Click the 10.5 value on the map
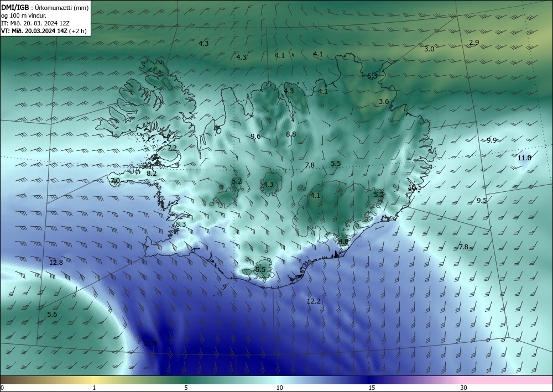The height and width of the screenshot is (392, 553). coord(415,187)
